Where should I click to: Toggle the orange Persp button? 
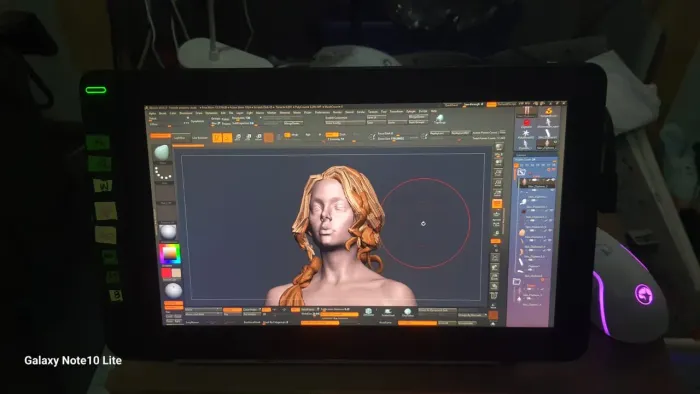click(x=497, y=203)
